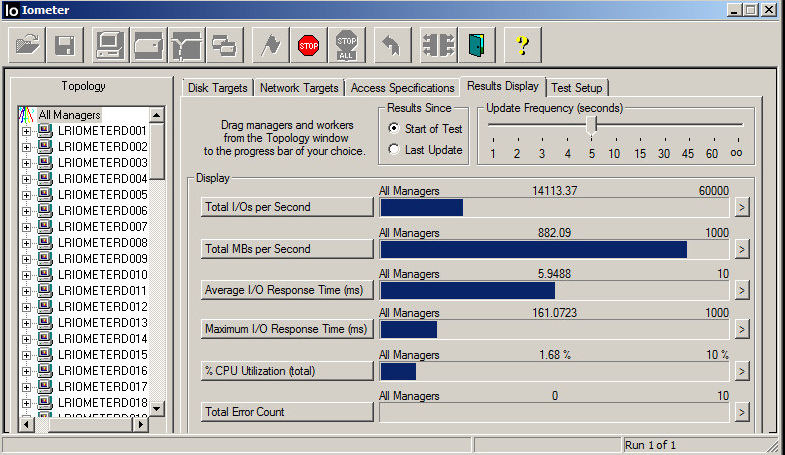Select the All Managers topology root icon
This screenshot has height=455, width=785.
pyautogui.click(x=26, y=115)
